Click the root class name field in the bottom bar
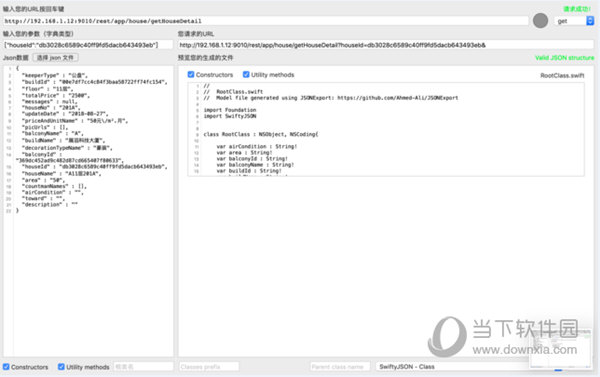 click(143, 367)
